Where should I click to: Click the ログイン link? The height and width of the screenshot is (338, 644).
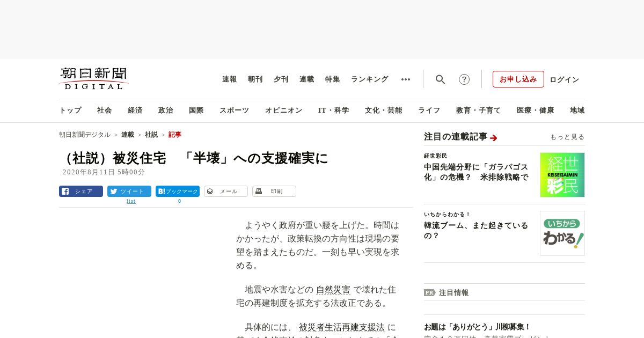pos(565,79)
